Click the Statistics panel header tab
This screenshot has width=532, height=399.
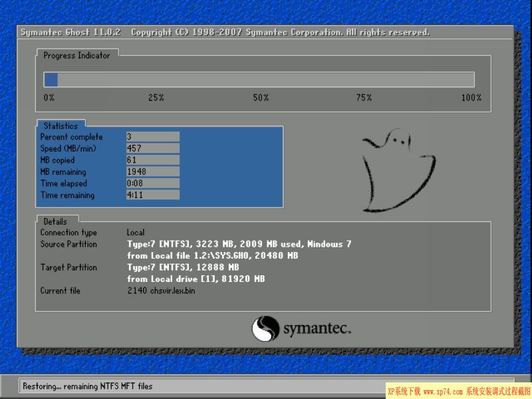(61, 125)
